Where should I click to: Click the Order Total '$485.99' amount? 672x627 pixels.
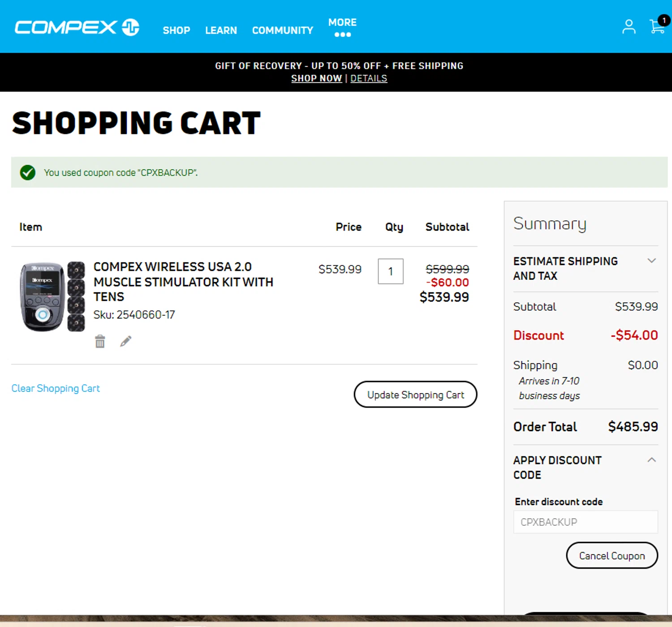633,426
